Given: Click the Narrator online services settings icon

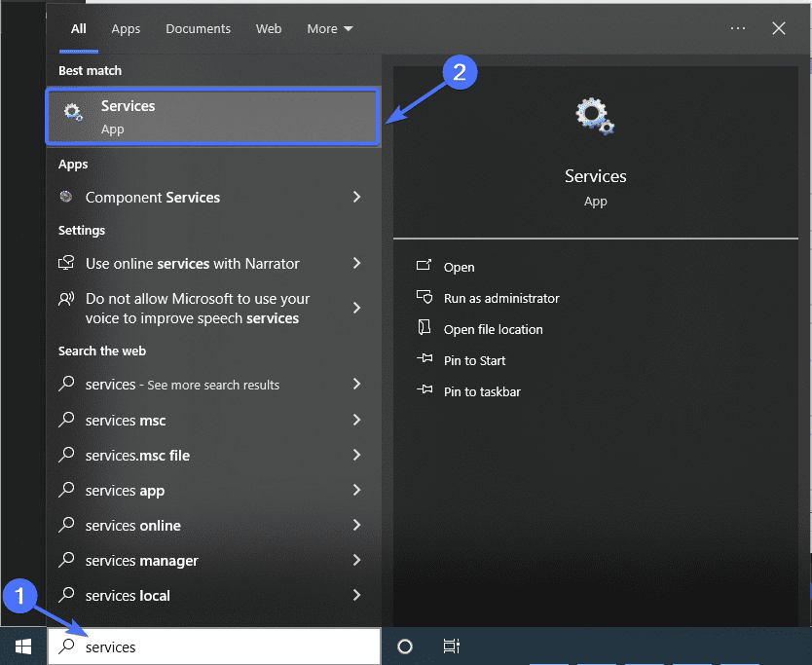Looking at the screenshot, I should [66, 263].
